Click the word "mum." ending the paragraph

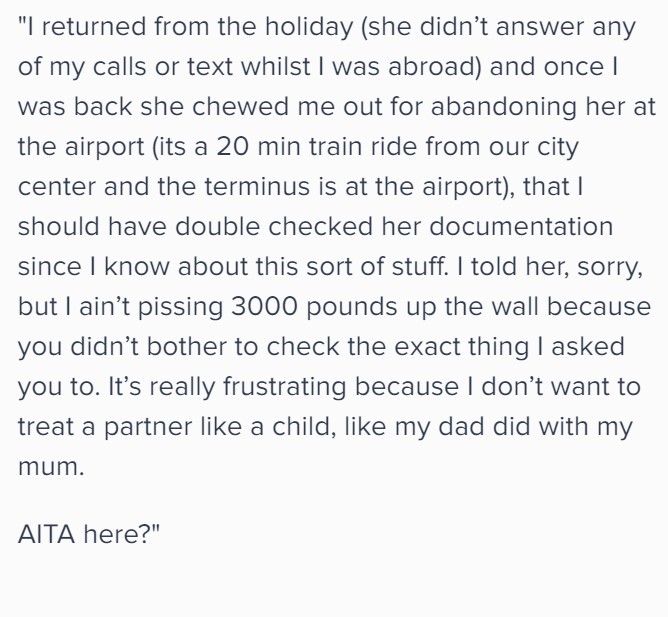pyautogui.click(x=51, y=467)
